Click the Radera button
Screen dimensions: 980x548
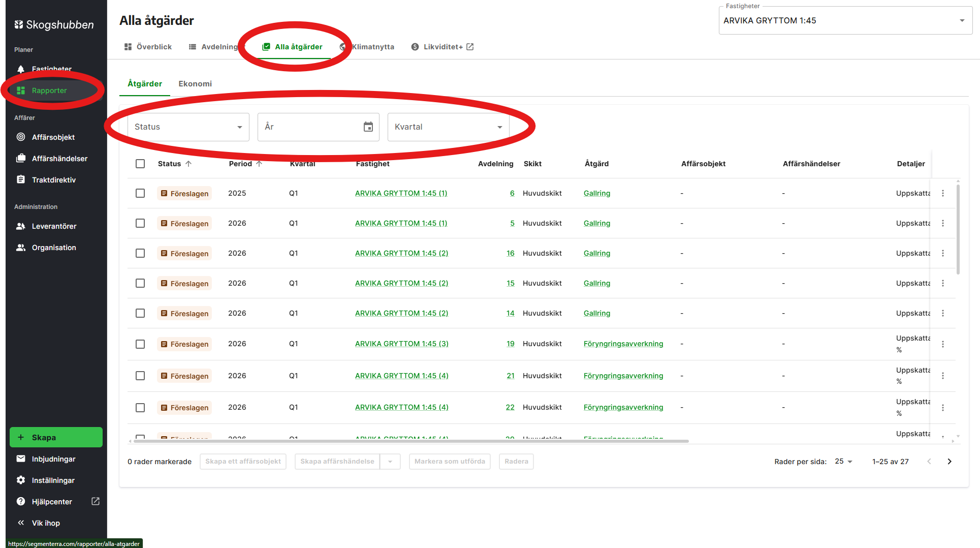[516, 462]
